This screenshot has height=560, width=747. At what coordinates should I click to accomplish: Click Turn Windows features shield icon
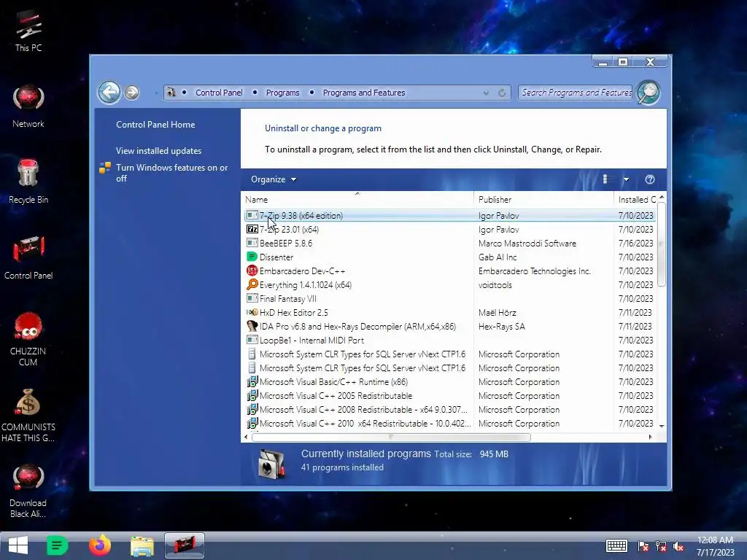[105, 168]
